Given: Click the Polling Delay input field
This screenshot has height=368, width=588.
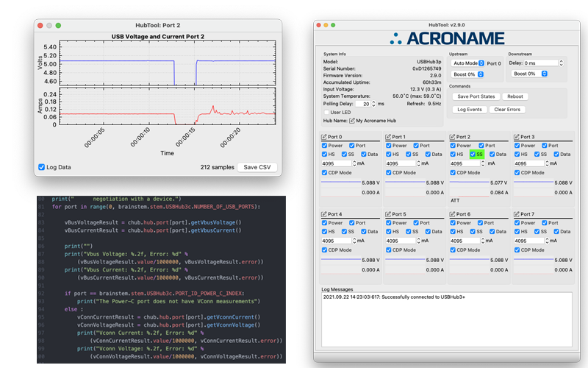Looking at the screenshot, I should click(x=363, y=104).
